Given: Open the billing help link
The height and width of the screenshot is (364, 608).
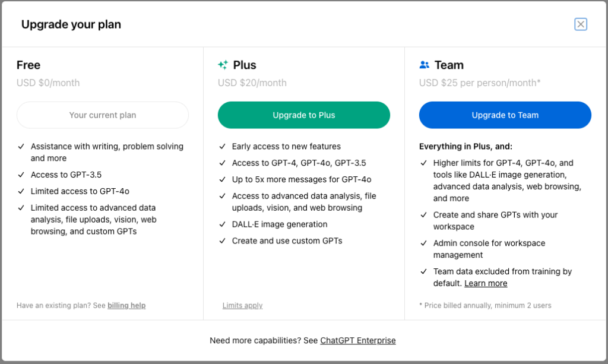Looking at the screenshot, I should point(126,305).
